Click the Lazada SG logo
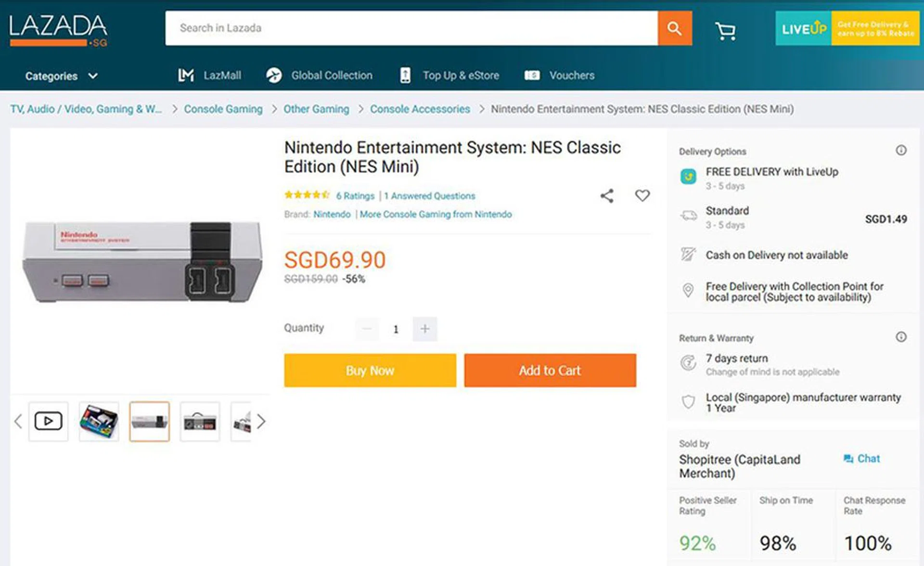924x566 pixels. [x=58, y=30]
